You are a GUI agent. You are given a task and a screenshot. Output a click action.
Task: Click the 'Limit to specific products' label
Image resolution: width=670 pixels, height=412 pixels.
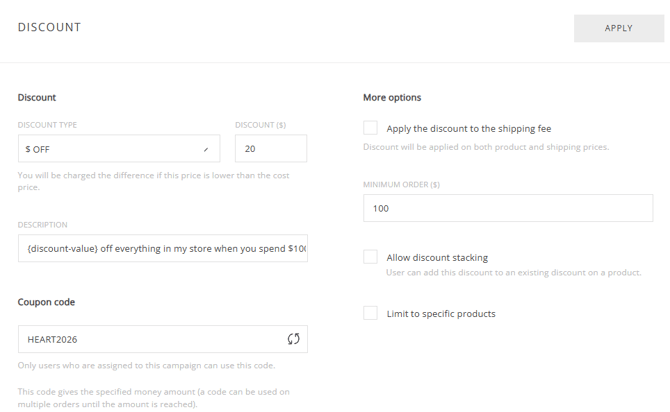[x=441, y=313]
